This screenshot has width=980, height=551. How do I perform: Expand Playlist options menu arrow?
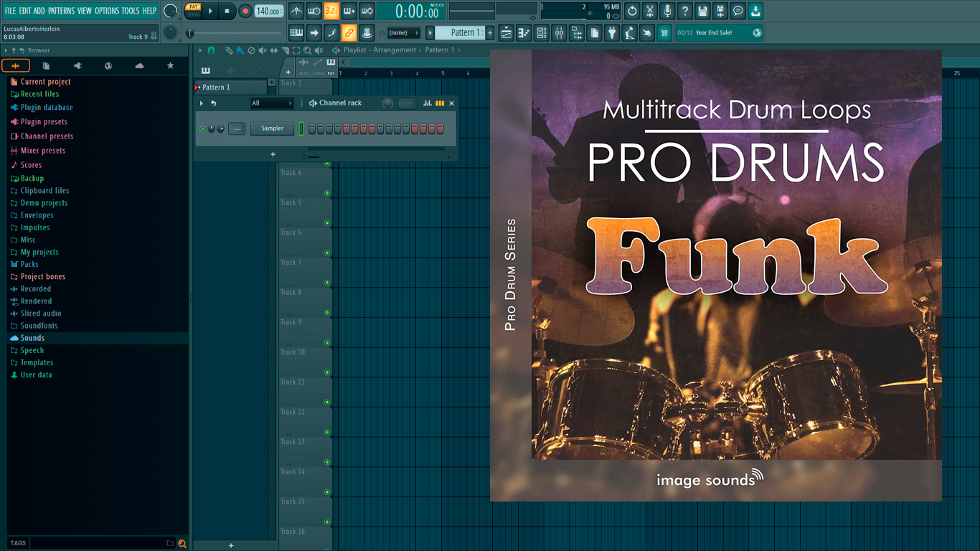201,50
